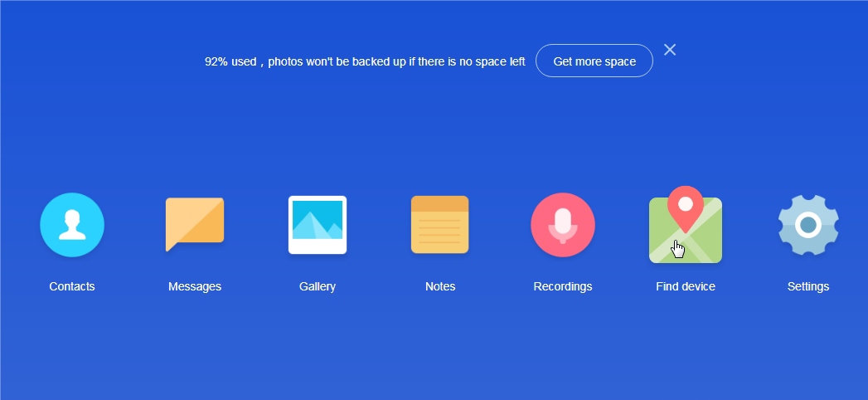Click the Settings text label

click(x=808, y=286)
